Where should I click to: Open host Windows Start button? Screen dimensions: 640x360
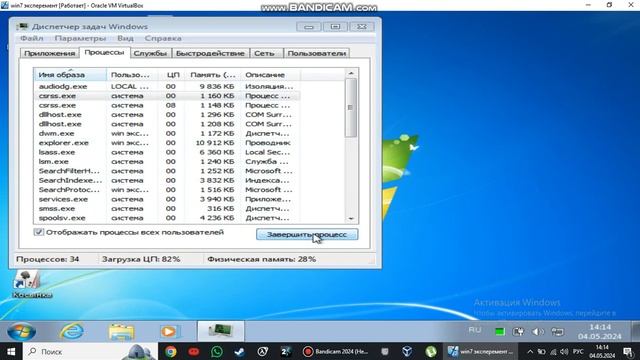11,351
